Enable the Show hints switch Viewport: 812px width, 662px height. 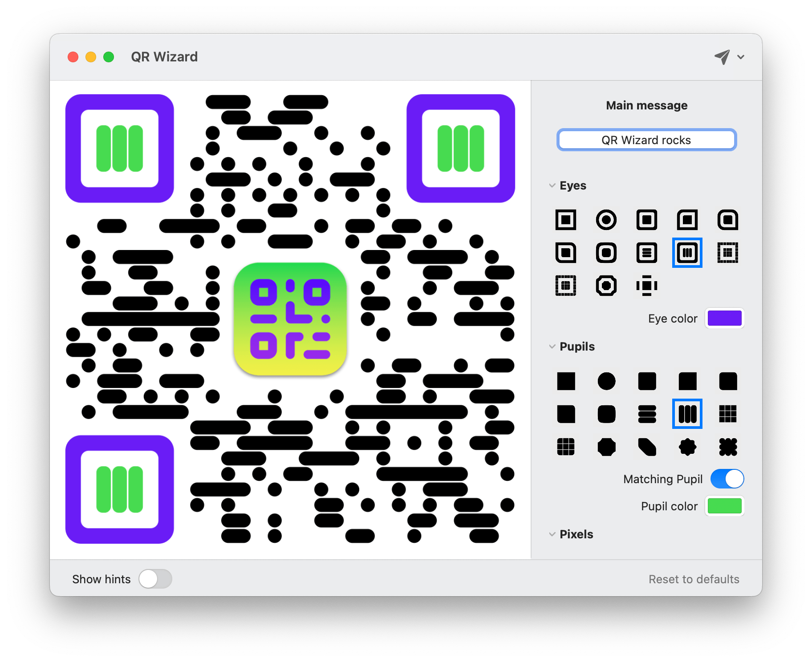(x=155, y=579)
